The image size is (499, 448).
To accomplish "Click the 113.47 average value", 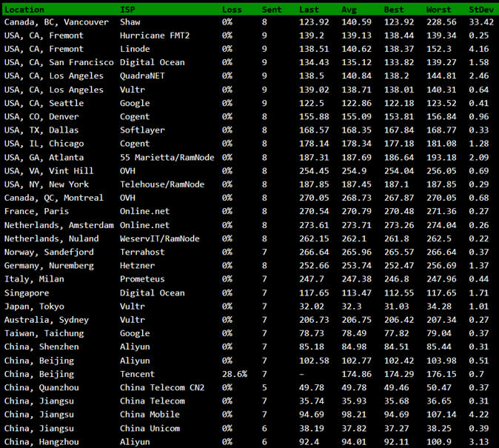I will point(356,292).
